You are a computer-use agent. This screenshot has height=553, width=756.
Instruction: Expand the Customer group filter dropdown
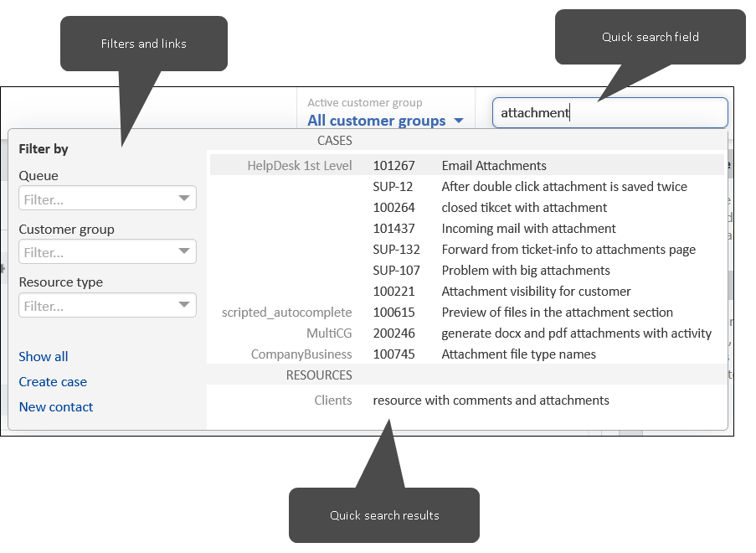(107, 252)
